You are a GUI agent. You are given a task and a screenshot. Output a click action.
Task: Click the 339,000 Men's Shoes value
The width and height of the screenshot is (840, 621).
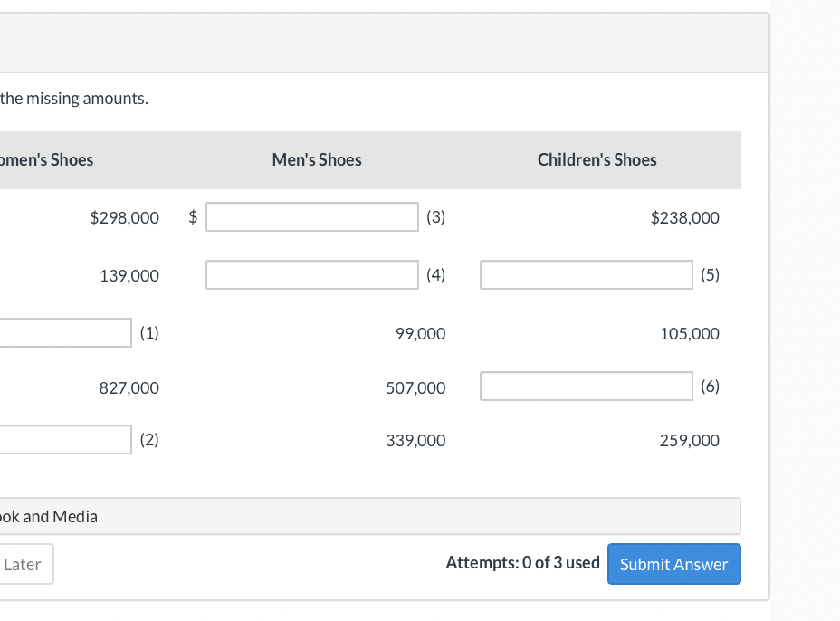[x=415, y=441]
